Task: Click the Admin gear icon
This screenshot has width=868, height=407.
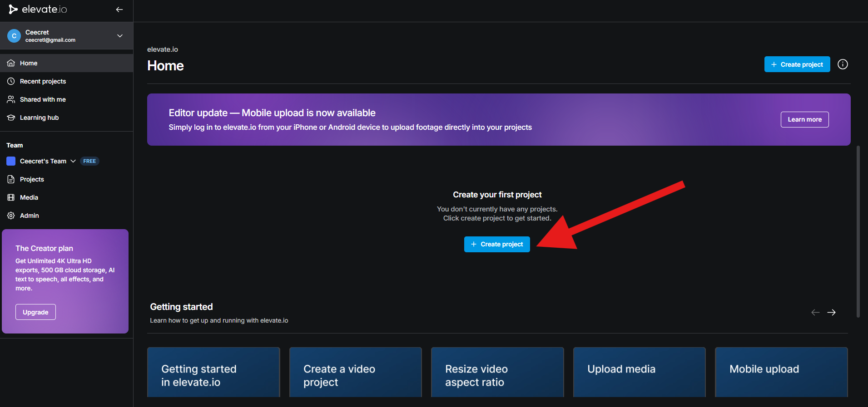Action: tap(11, 216)
